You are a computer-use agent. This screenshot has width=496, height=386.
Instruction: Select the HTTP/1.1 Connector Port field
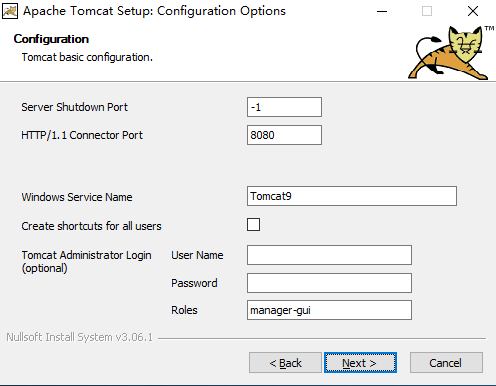click(x=284, y=135)
